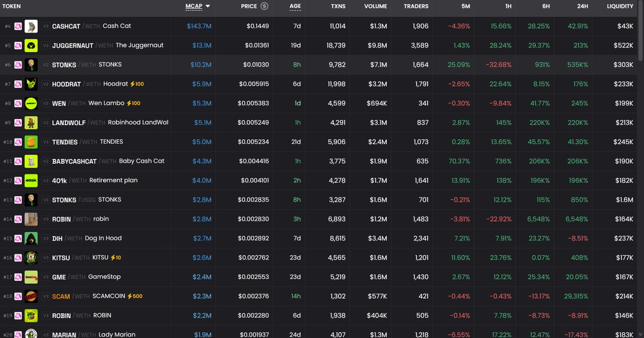Click the TENDIES orange token logo
The height and width of the screenshot is (338, 644).
[x=31, y=142]
